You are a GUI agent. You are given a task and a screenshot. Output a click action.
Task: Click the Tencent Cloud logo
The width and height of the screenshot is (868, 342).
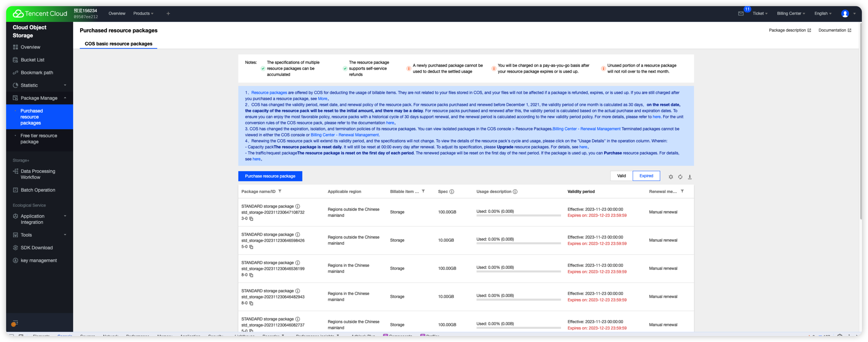[40, 13]
